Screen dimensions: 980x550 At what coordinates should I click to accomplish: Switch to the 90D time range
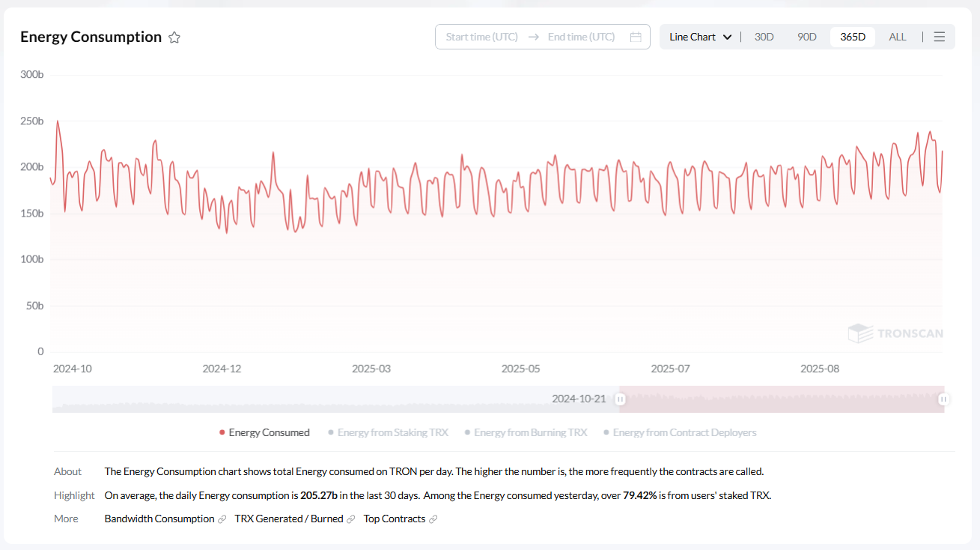pyautogui.click(x=806, y=37)
